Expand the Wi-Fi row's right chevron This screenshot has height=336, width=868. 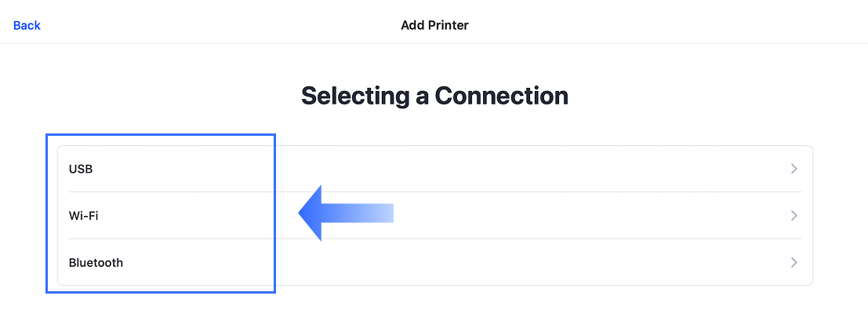[794, 216]
